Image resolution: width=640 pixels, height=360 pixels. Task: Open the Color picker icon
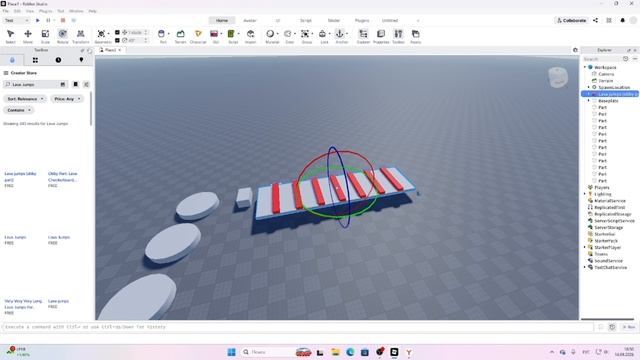[x=288, y=34]
